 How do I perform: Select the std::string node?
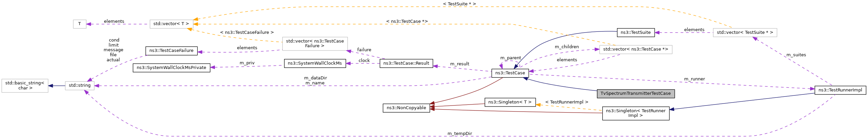pos(80,86)
